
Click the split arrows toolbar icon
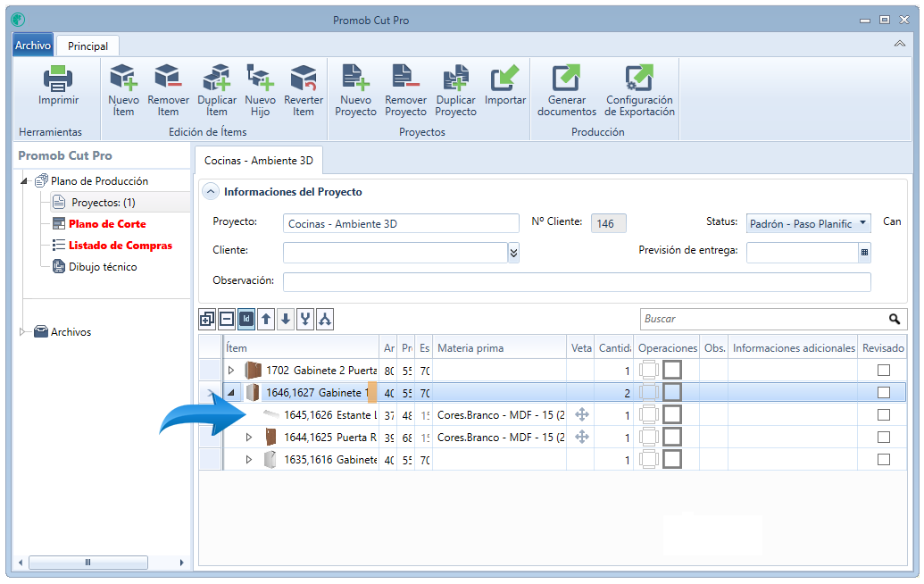[x=325, y=320]
